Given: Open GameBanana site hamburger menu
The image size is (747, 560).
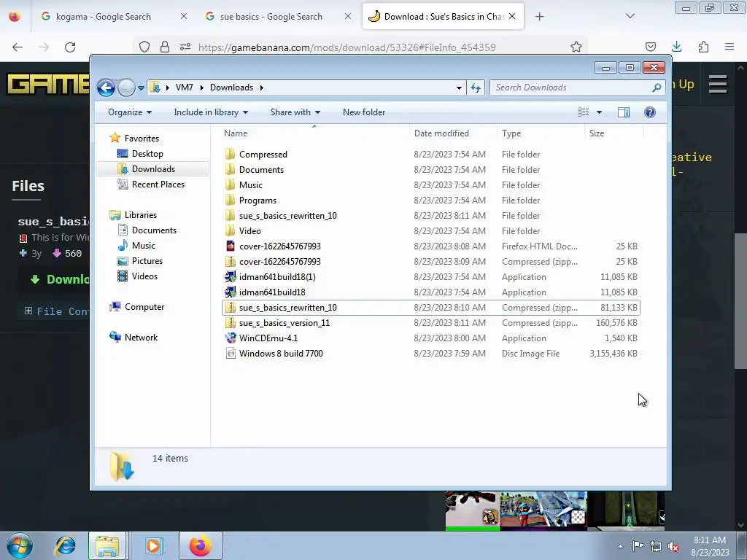Looking at the screenshot, I should click(x=718, y=85).
